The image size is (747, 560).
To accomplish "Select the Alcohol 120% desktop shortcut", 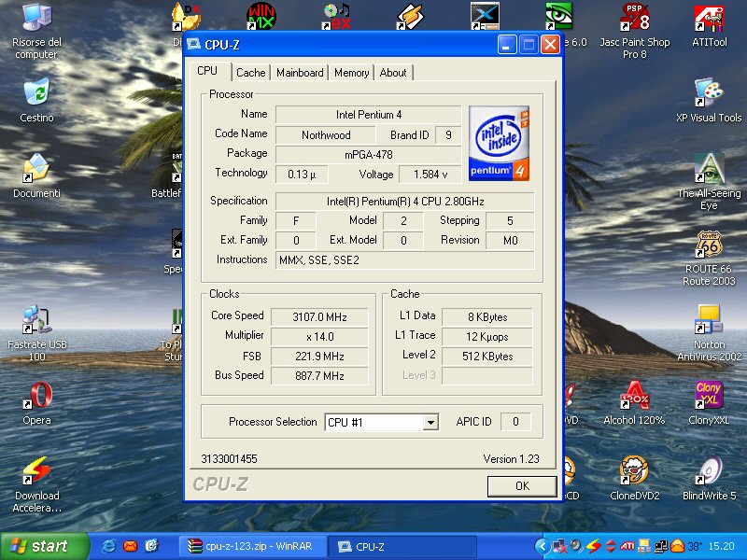I will tap(634, 403).
